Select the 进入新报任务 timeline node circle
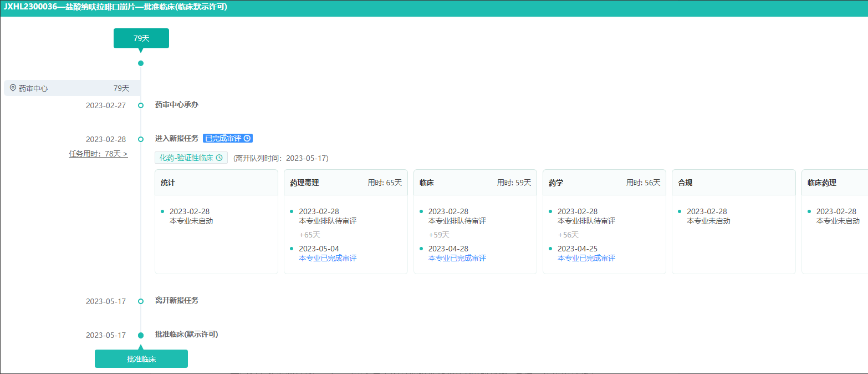This screenshot has height=374, width=868. 141,139
